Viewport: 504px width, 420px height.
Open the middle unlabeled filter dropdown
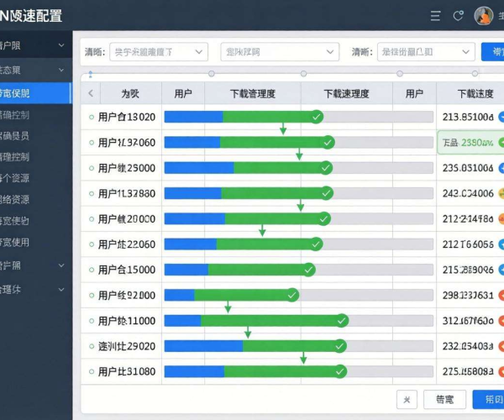[x=280, y=52]
